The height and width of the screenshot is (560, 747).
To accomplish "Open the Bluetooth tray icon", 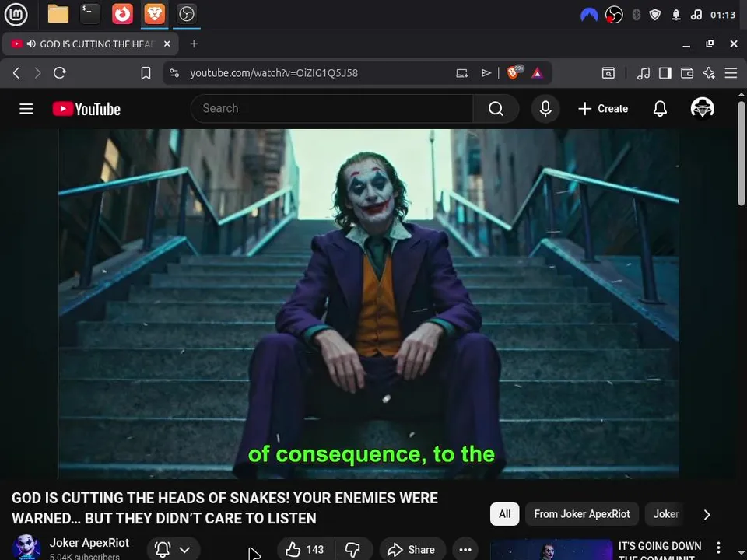I will [636, 15].
